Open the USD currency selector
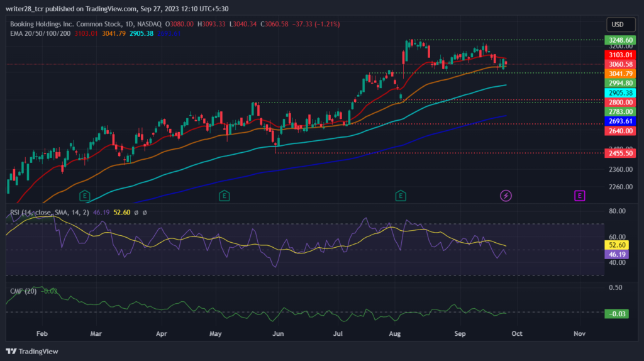 click(x=621, y=25)
